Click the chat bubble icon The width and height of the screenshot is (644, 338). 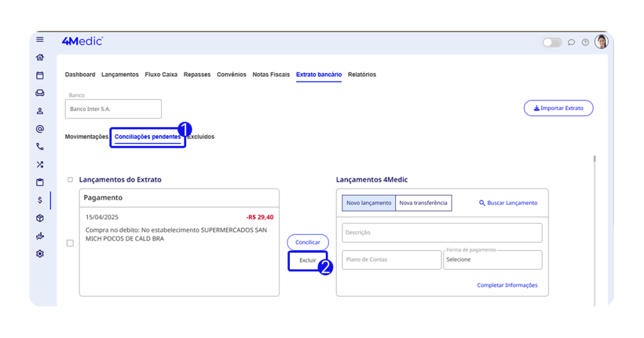coord(571,43)
